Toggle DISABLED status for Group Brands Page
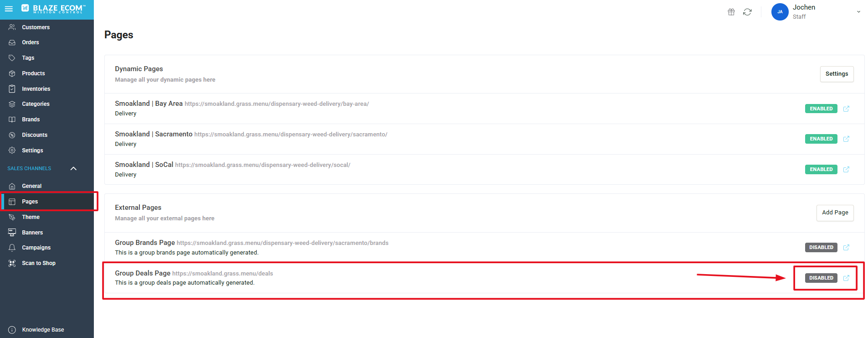Screen dimensions: 868x338 coord(821,247)
